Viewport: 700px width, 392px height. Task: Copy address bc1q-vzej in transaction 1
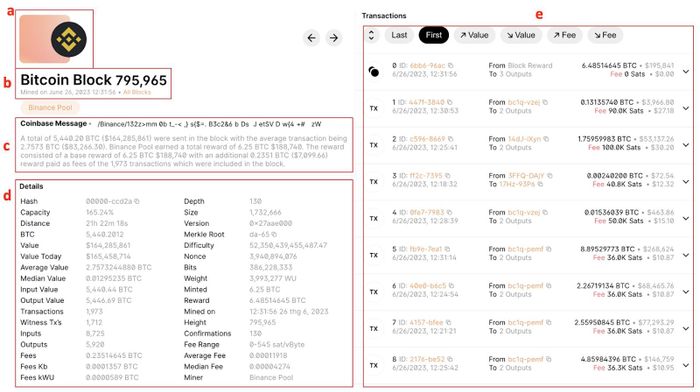(x=546, y=102)
